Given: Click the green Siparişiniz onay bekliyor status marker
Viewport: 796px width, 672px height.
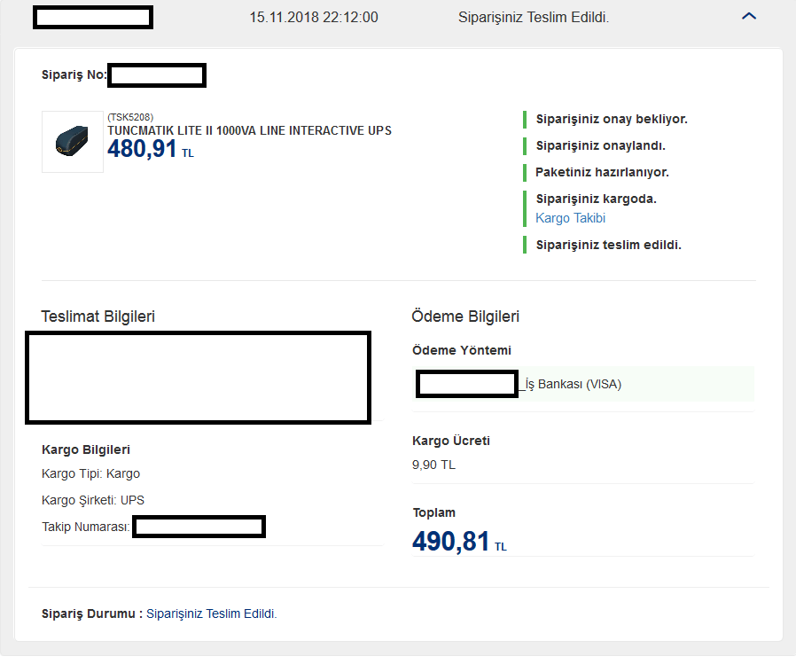Looking at the screenshot, I should (x=525, y=118).
